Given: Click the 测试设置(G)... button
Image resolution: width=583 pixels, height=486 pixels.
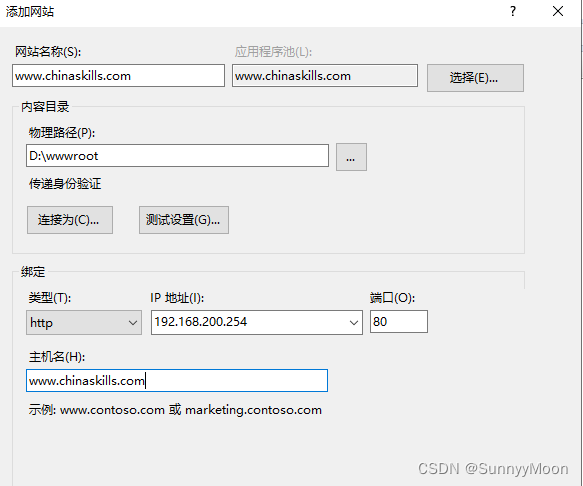Looking at the screenshot, I should pos(184,220).
